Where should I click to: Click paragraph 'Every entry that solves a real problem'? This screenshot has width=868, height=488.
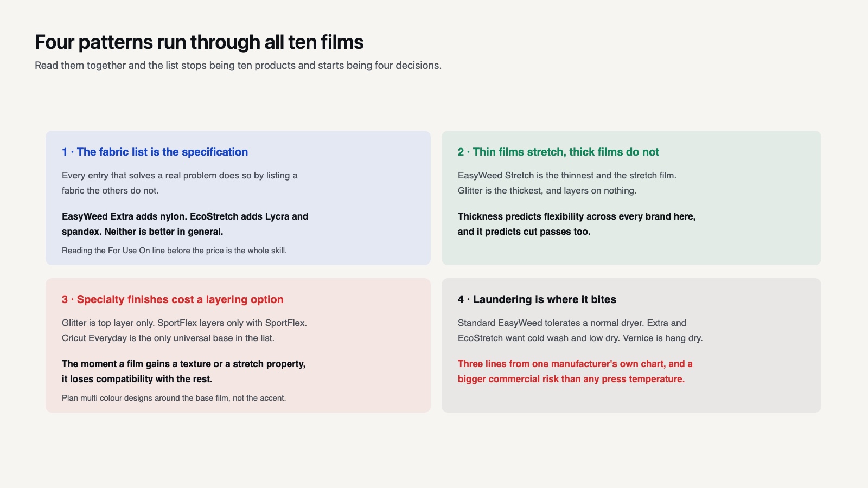tap(180, 183)
